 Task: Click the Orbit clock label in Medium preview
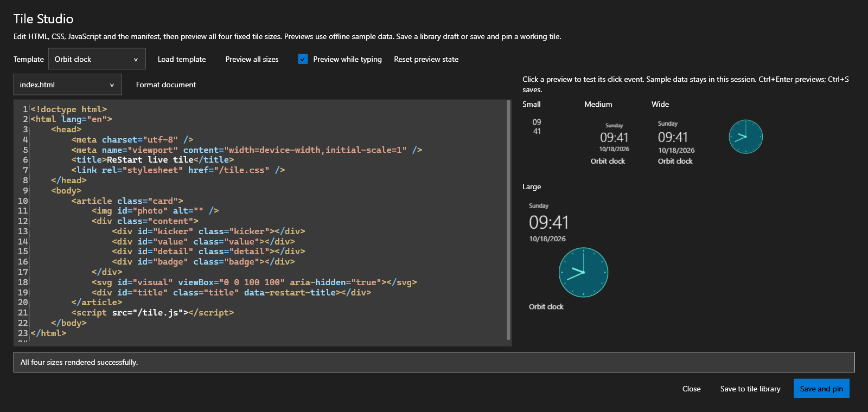point(608,161)
